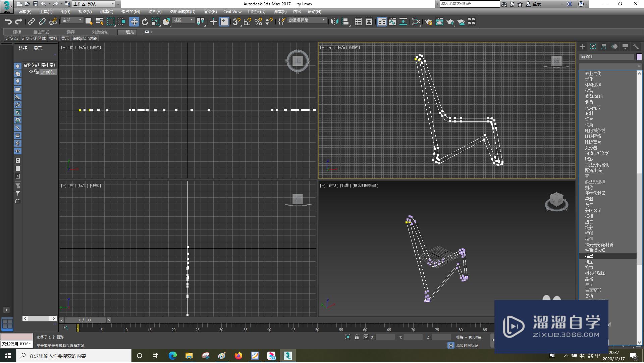
Task: Click the Mirror tool icon
Action: (334, 22)
